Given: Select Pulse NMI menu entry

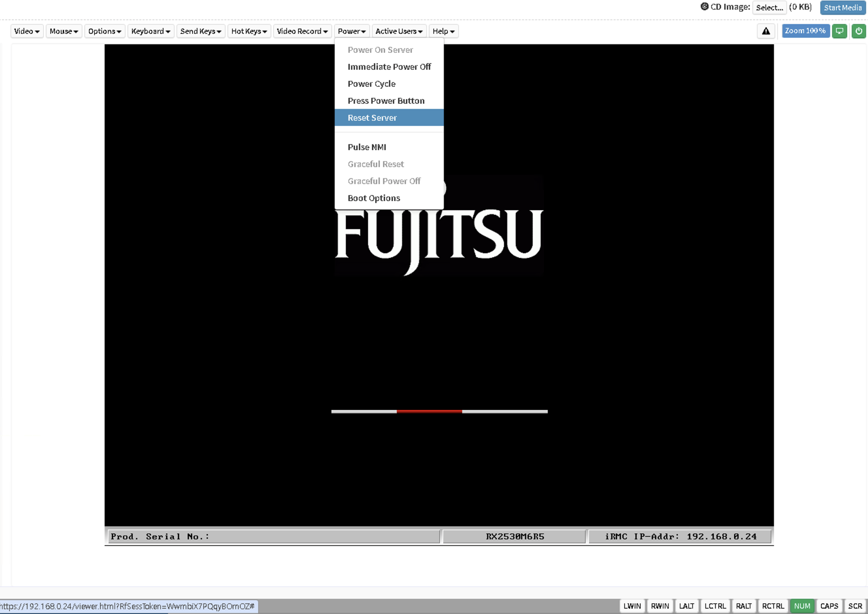Looking at the screenshot, I should coord(389,147).
